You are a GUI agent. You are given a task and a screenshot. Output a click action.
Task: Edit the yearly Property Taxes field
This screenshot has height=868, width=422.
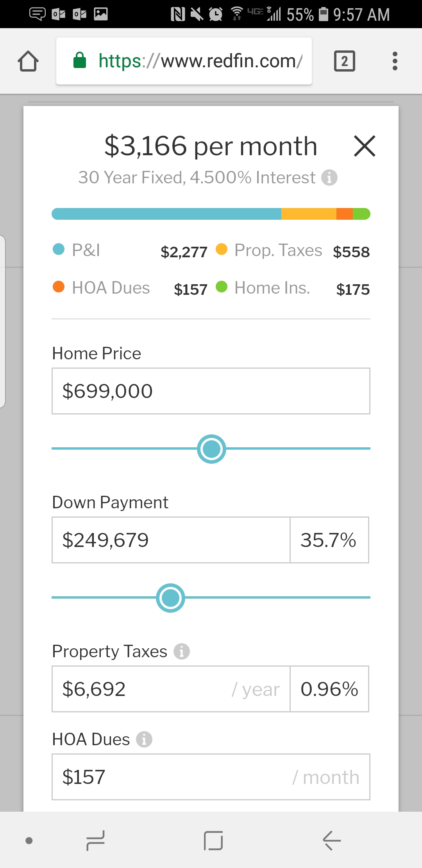tap(171, 689)
